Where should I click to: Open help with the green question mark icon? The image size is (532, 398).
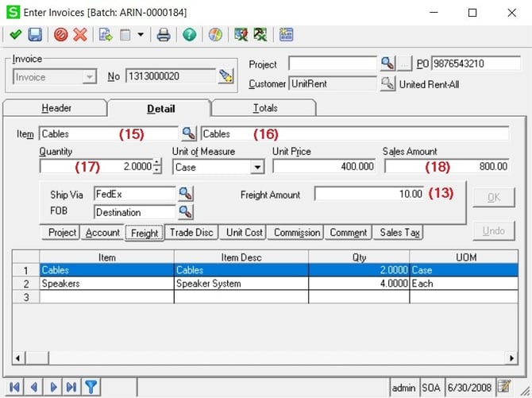tap(189, 35)
